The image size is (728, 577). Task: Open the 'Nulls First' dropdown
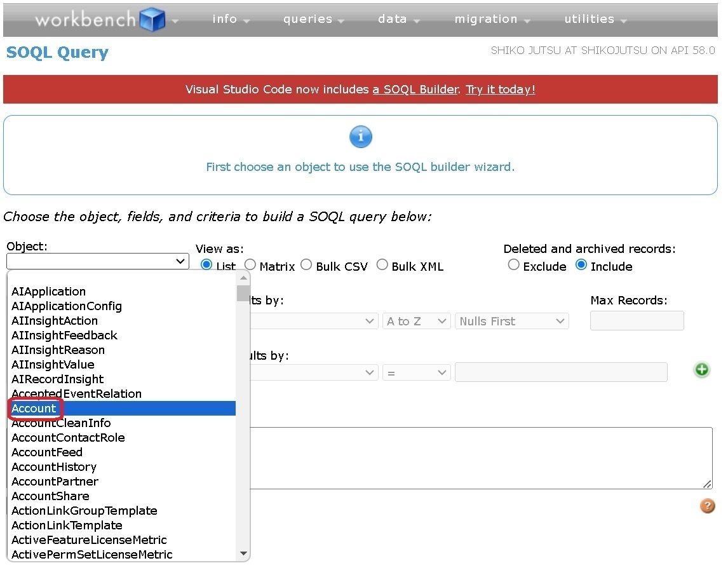point(511,321)
